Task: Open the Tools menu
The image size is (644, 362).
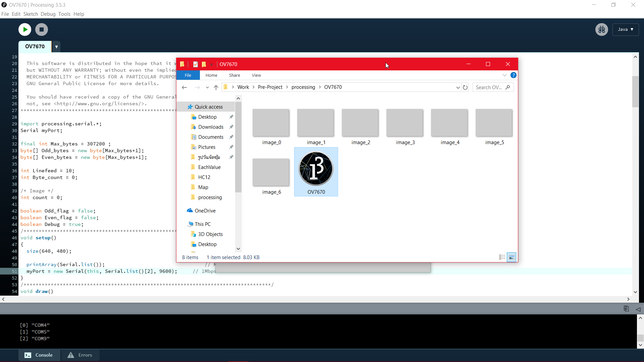Action: 64,14
